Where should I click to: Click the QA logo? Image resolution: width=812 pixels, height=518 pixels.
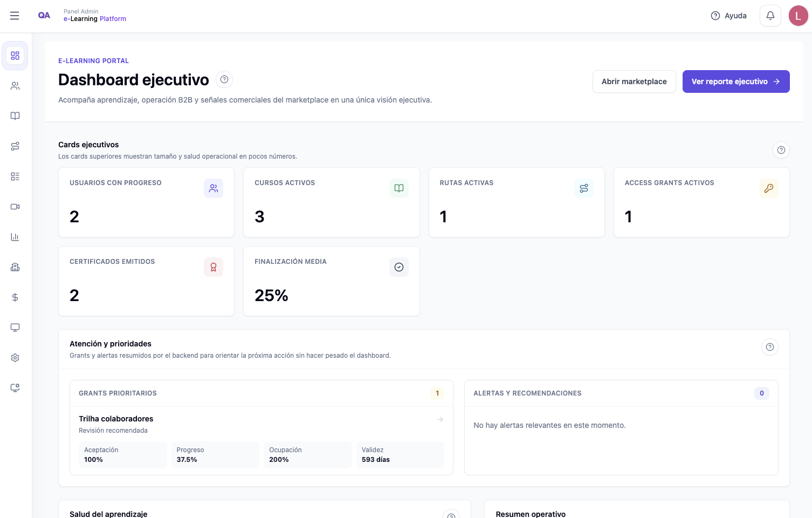[x=44, y=16]
